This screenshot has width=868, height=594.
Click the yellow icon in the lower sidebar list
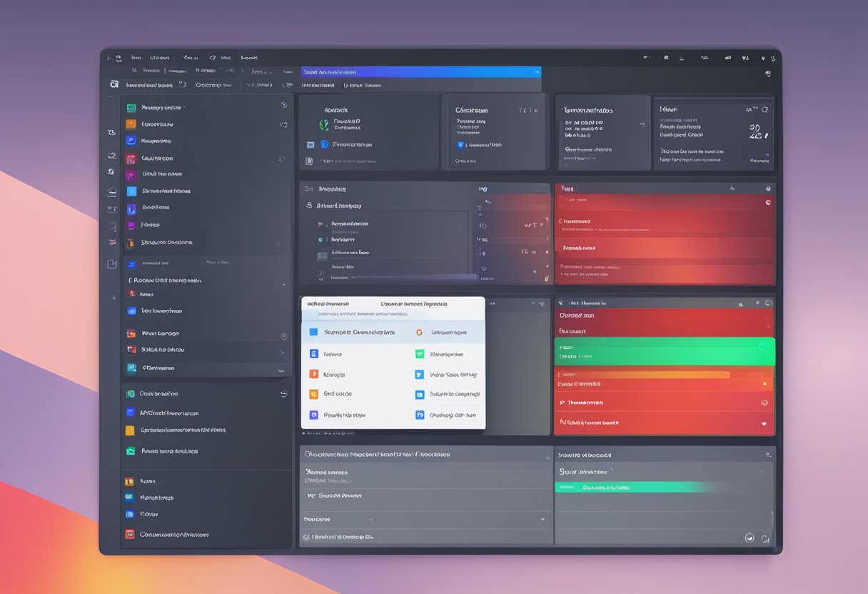(130, 431)
